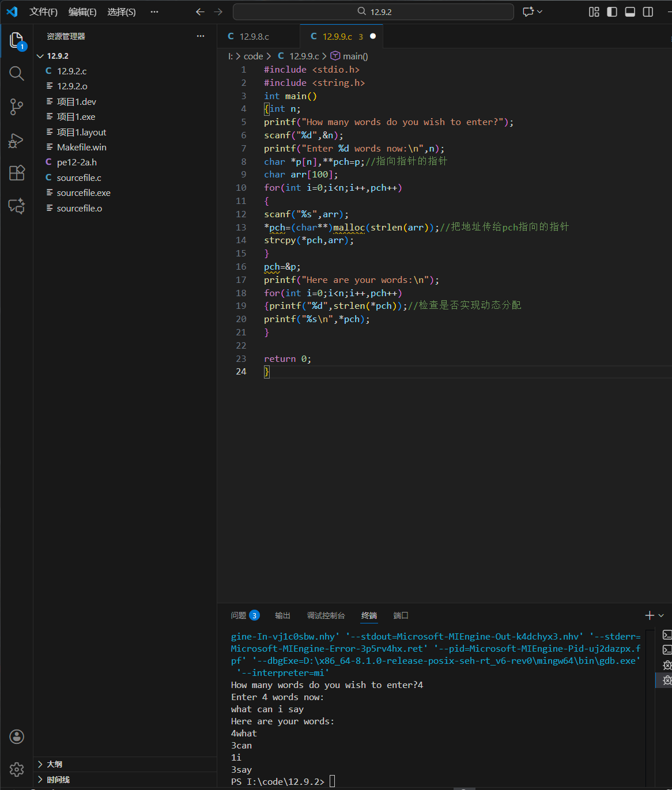This screenshot has width=672, height=790.
Task: Go forward with the right arrow
Action: click(218, 12)
